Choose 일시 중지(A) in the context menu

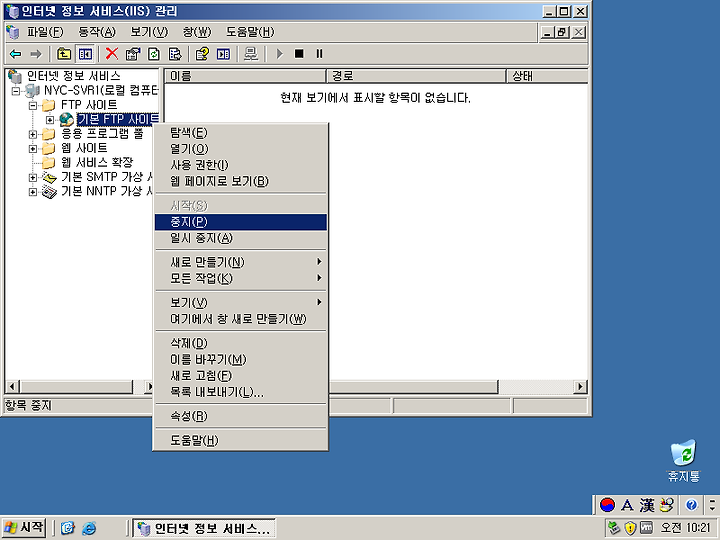coord(241,238)
